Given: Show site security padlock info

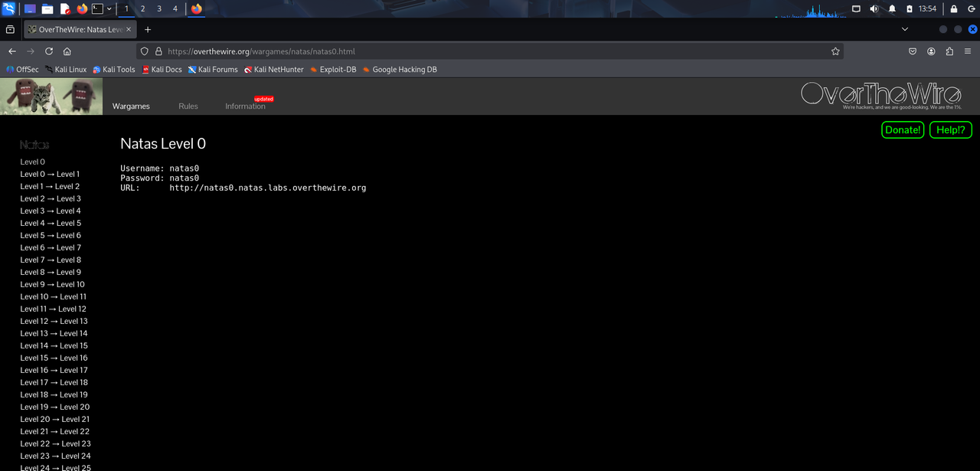Looking at the screenshot, I should click(158, 51).
